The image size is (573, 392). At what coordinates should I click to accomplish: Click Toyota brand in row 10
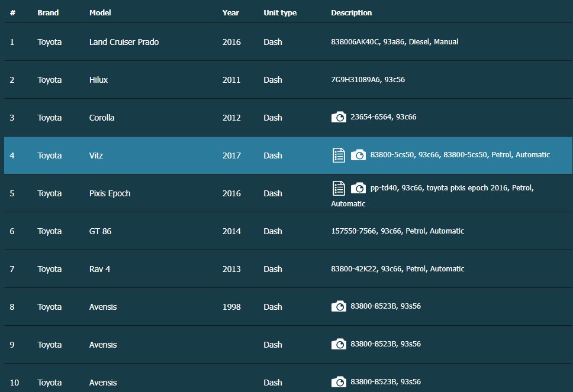[49, 383]
